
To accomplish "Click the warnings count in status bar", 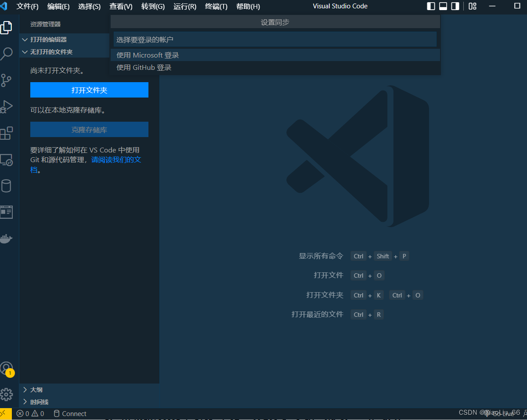I will click(38, 413).
